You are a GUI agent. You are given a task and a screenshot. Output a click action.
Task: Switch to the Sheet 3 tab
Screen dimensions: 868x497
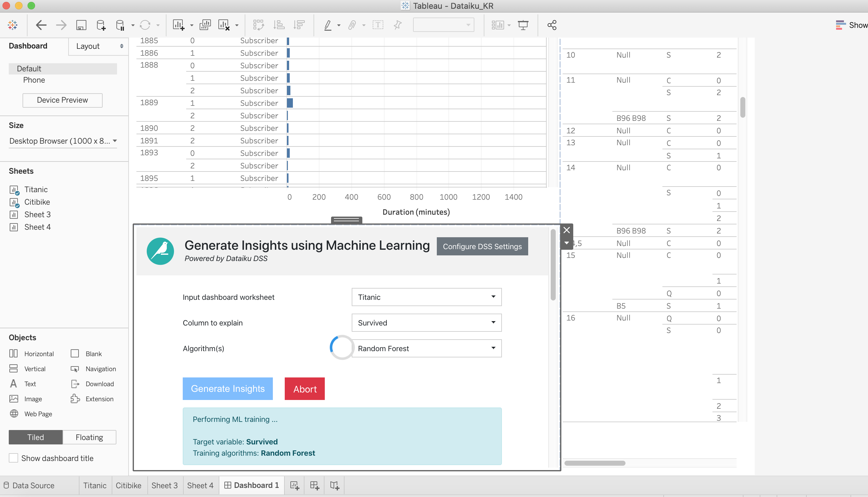(x=165, y=485)
